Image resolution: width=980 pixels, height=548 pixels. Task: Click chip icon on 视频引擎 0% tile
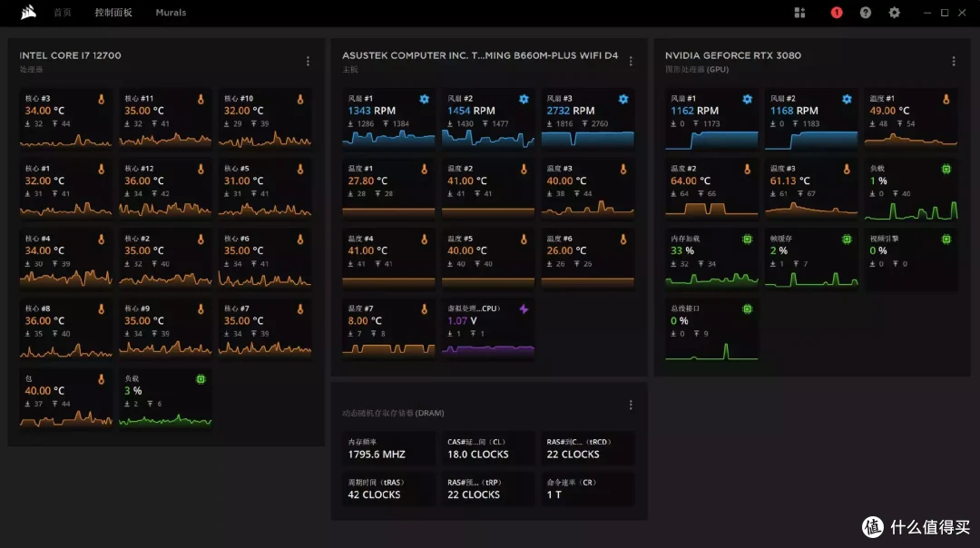pyautogui.click(x=946, y=239)
